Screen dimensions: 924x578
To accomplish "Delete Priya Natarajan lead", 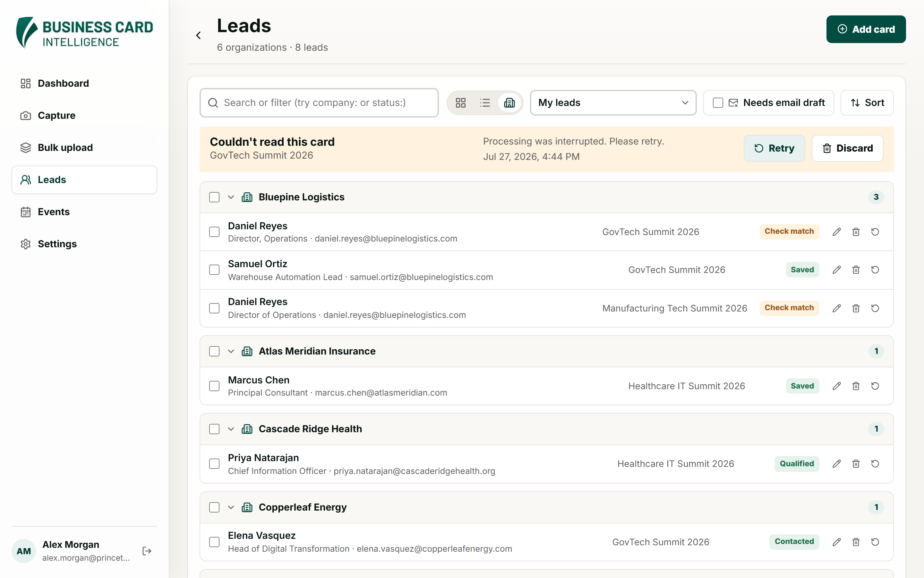I will click(x=856, y=464).
